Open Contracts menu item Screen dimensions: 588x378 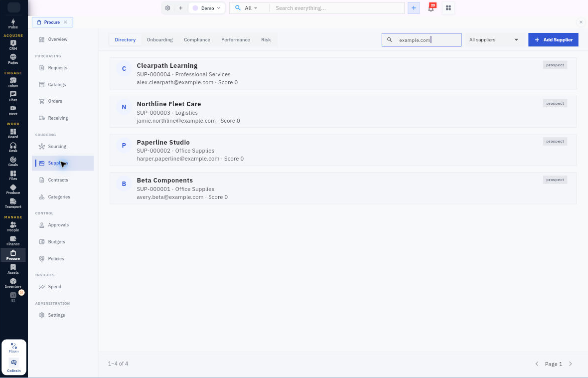(63, 180)
